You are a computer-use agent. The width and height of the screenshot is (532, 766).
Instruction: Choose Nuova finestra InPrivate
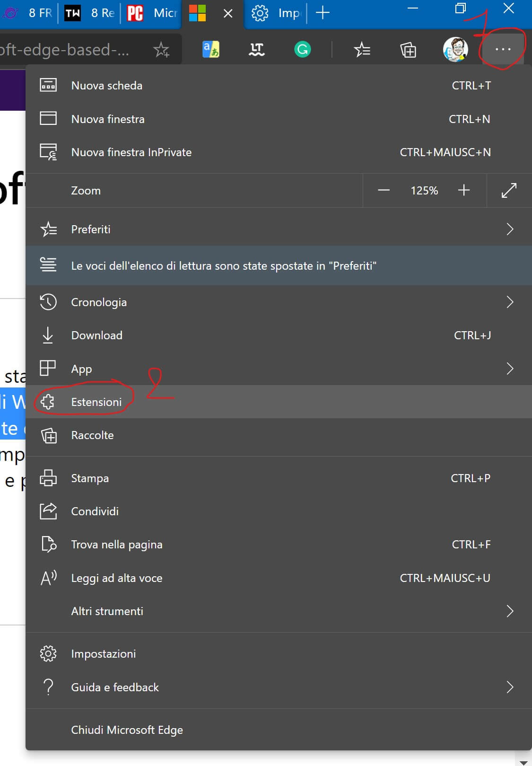(131, 152)
